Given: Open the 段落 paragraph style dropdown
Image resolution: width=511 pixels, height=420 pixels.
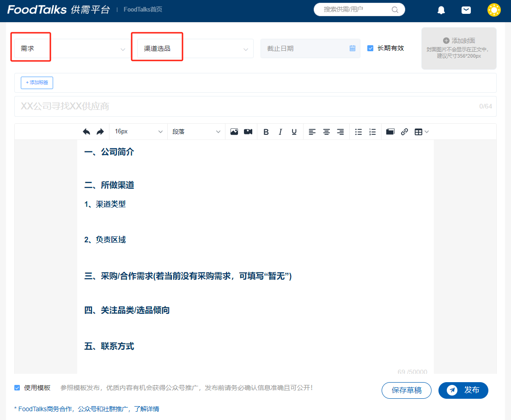Looking at the screenshot, I should (196, 132).
